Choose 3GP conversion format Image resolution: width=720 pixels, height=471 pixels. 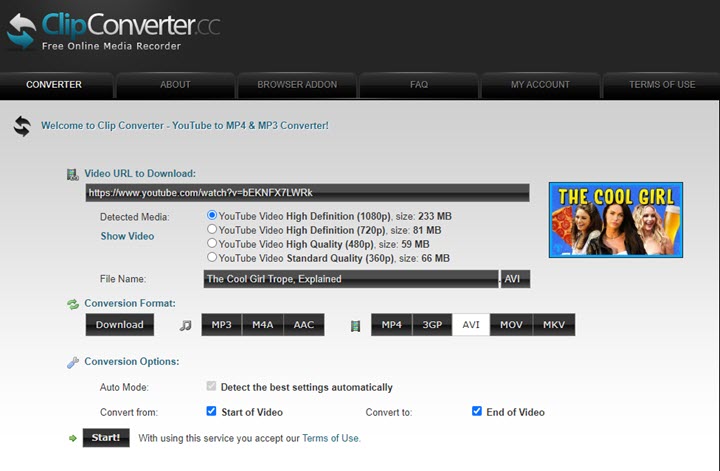[x=432, y=325]
